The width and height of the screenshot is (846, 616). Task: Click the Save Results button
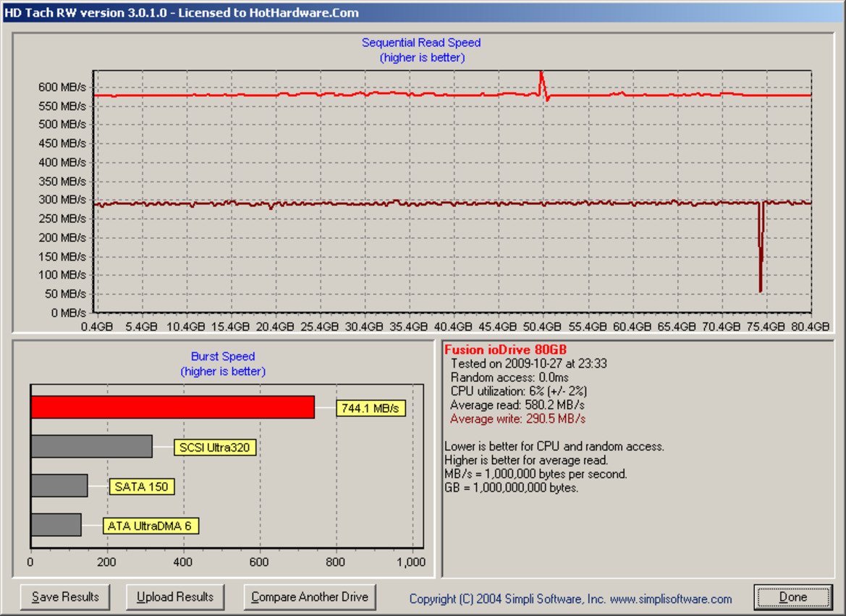point(64,596)
